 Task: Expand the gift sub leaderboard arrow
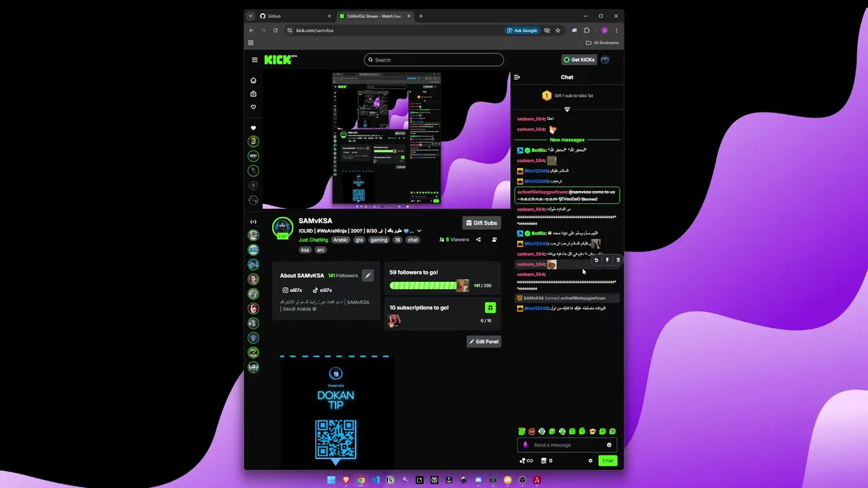click(567, 109)
